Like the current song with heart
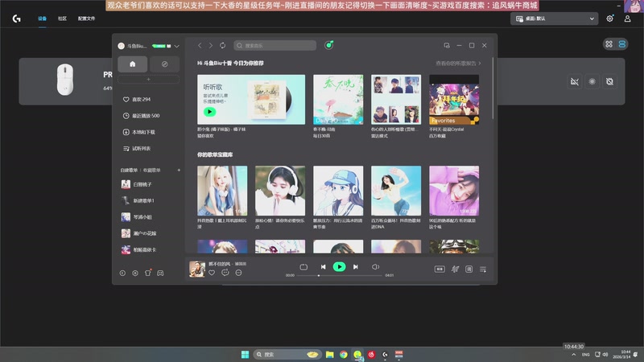Screen dimensions: 644x362 coord(212,273)
